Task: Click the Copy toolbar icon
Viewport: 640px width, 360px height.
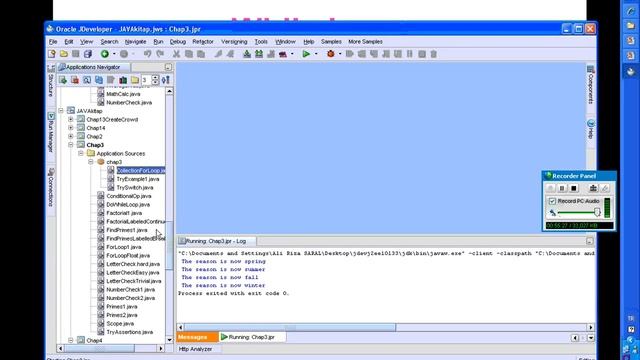Action: 189,54
